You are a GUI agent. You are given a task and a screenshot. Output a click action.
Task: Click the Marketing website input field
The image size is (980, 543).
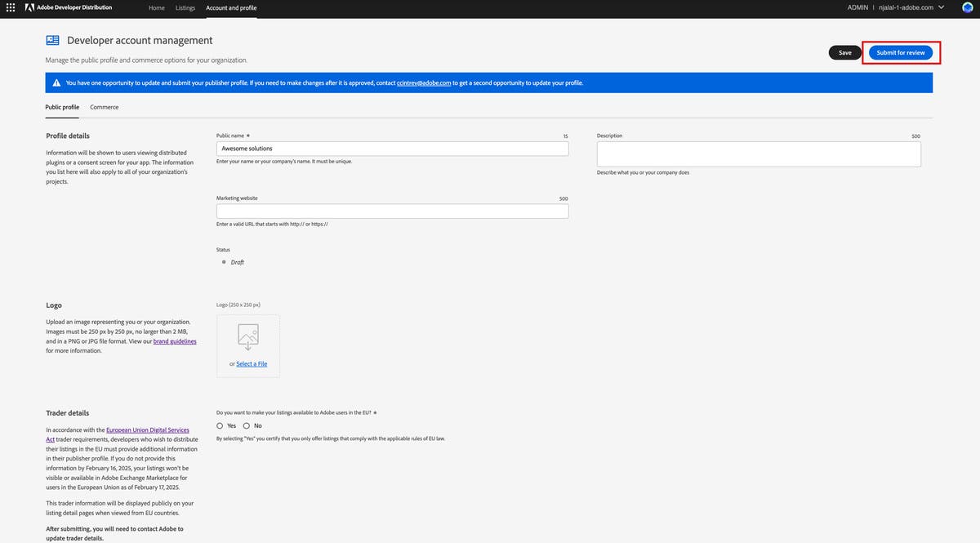pyautogui.click(x=392, y=211)
